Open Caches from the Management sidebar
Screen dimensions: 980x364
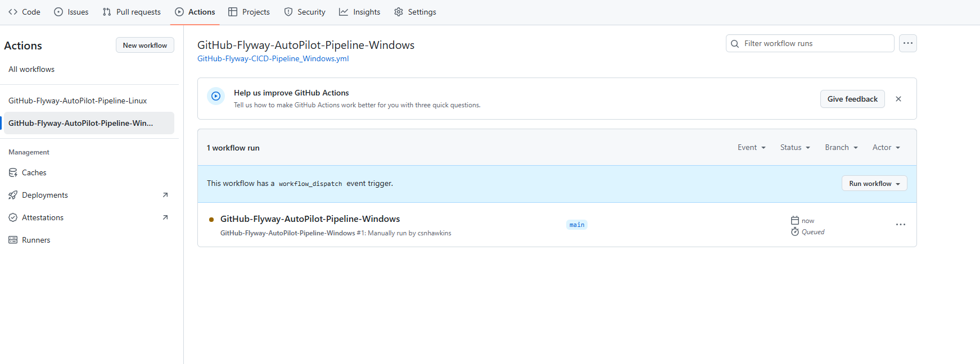[34, 172]
